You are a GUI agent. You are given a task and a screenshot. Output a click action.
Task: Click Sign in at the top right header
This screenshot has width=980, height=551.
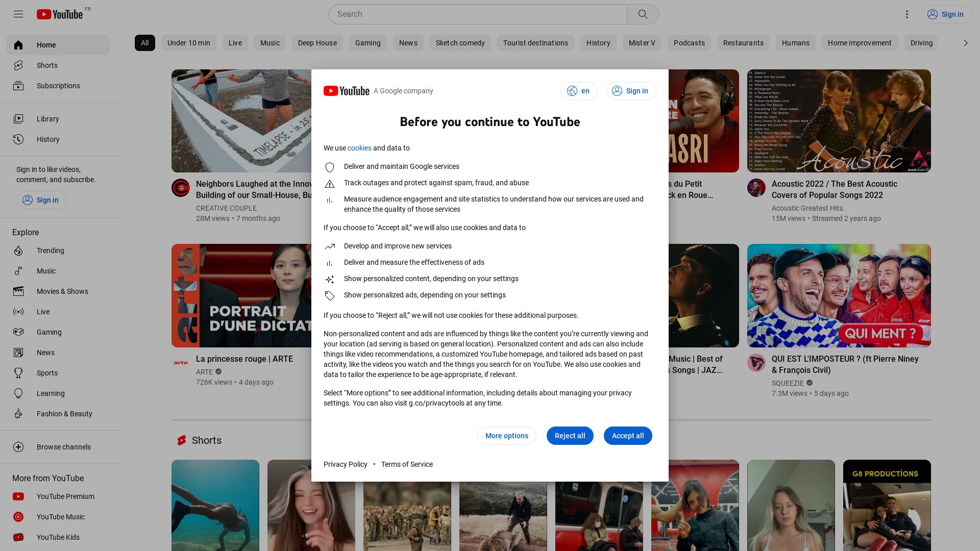946,14
